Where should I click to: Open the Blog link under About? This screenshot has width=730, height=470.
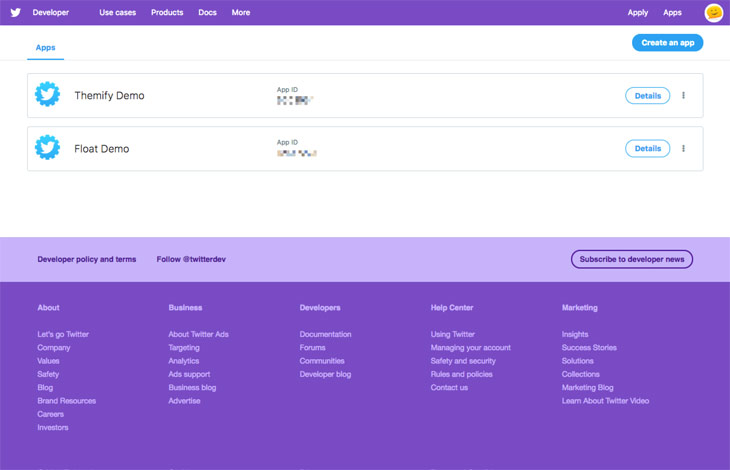tap(45, 387)
